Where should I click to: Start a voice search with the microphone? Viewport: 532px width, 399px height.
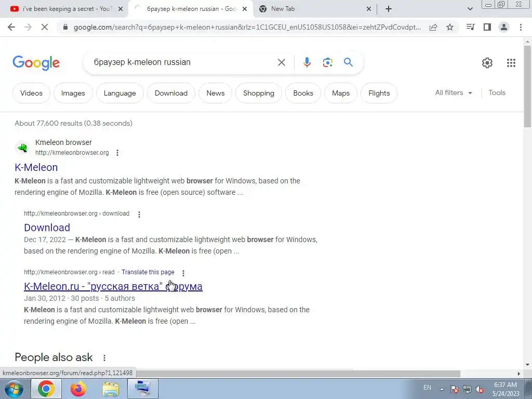[x=307, y=62]
